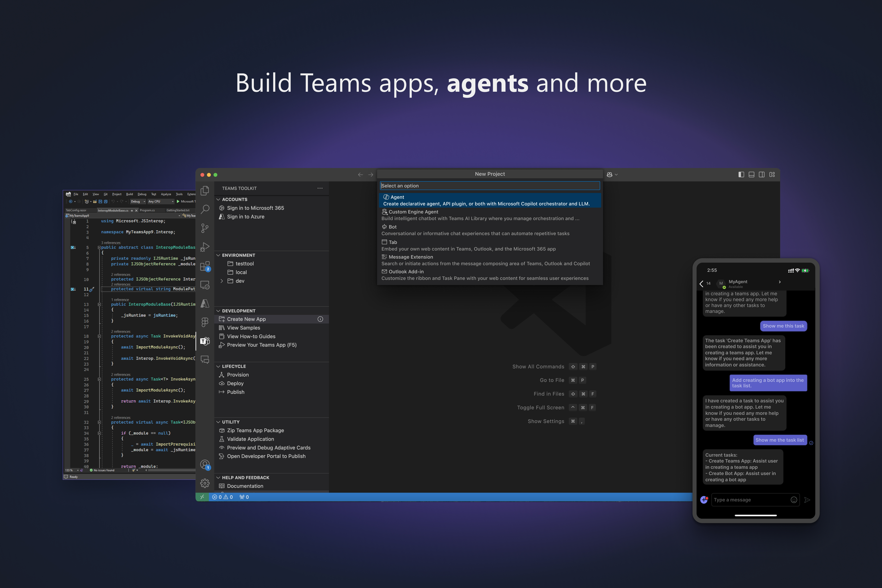Open the Search view in activity bar
This screenshot has height=588, width=882.
coord(205,209)
